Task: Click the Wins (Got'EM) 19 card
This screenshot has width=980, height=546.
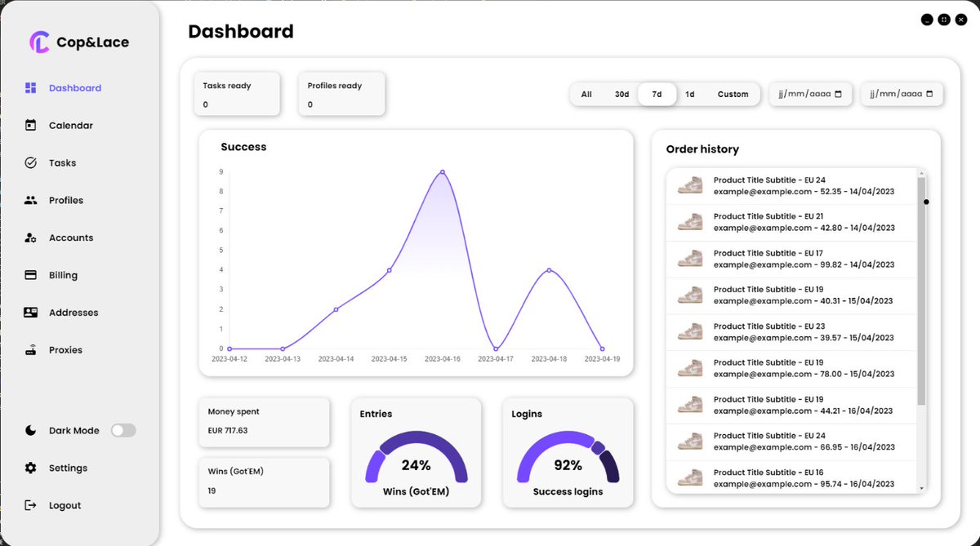Action: pyautogui.click(x=264, y=482)
